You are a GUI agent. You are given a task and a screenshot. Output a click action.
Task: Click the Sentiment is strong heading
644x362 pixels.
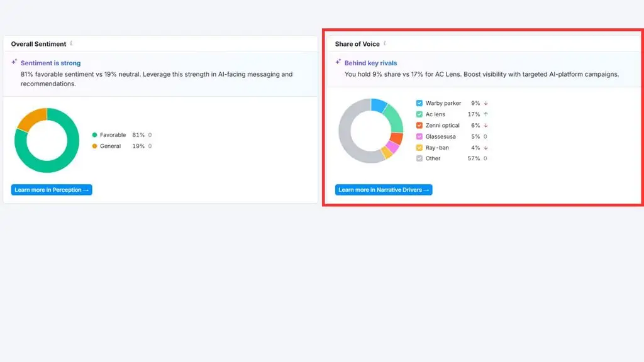point(50,63)
